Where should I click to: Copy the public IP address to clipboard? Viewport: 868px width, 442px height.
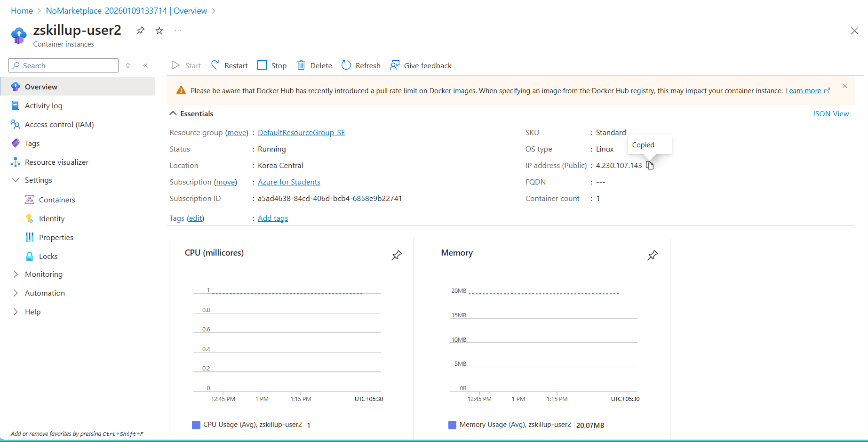click(x=650, y=165)
